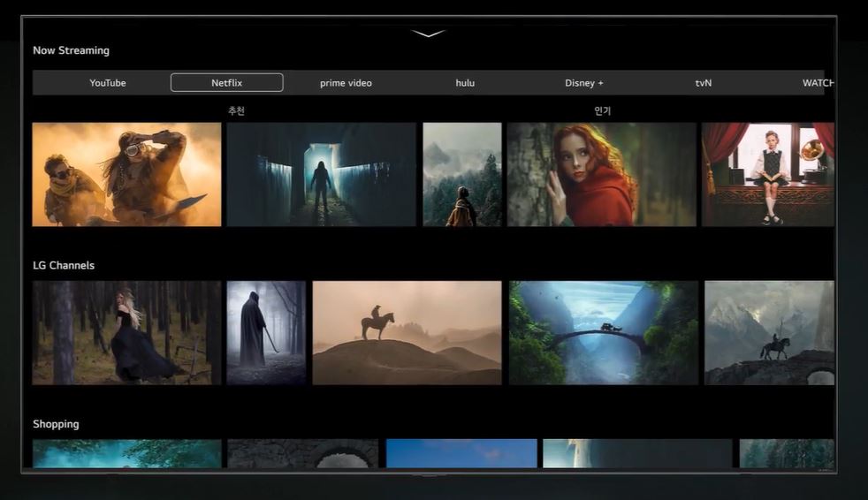868x500 pixels.
Task: Open the prime video tab
Action: pyautogui.click(x=346, y=83)
